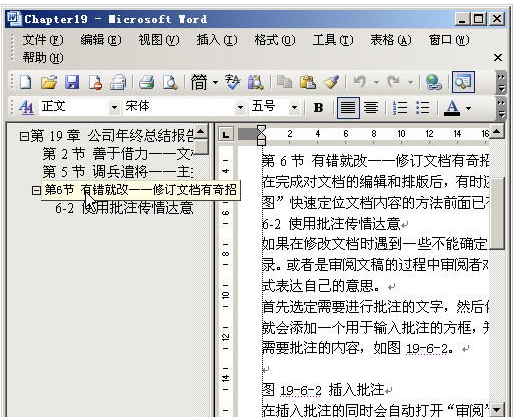Open the 视图(V) menu
The height and width of the screenshot is (417, 516).
pyautogui.click(x=159, y=40)
